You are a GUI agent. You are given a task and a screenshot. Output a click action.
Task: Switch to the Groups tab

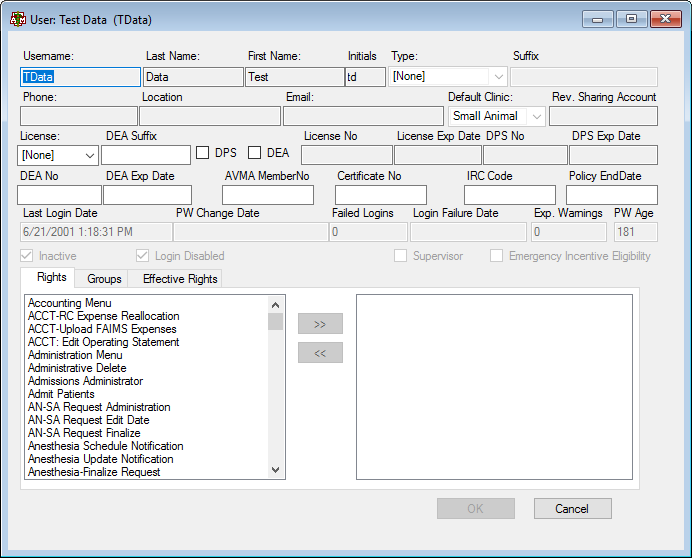(104, 279)
